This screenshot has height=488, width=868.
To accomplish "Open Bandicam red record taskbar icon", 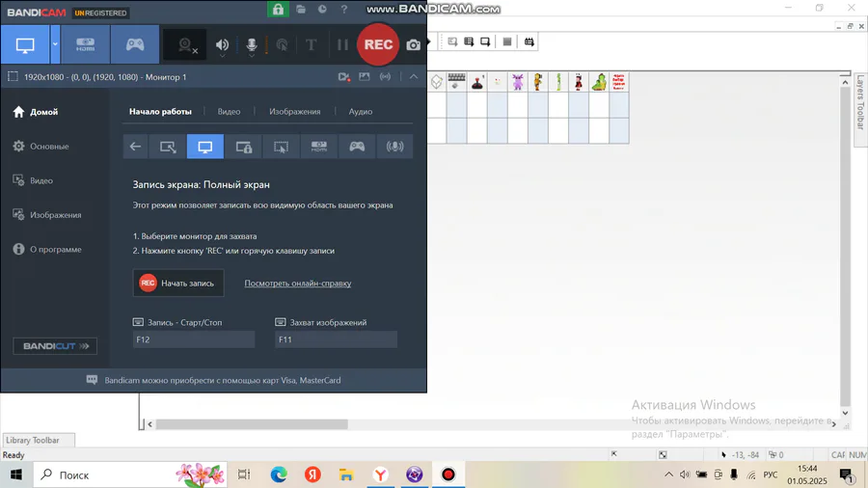I will [448, 474].
